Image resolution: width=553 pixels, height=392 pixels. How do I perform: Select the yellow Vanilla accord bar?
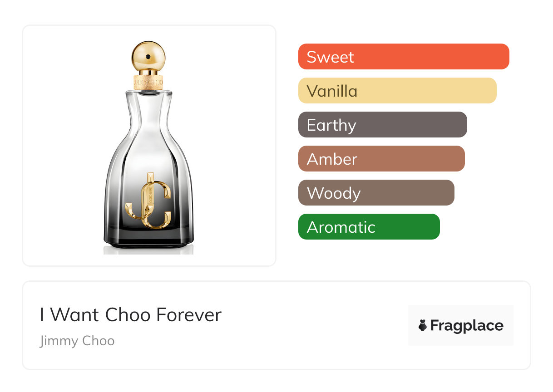(397, 91)
